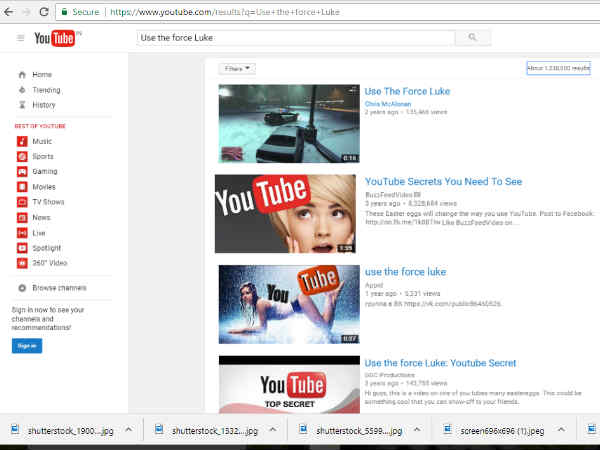
Task: Click the TV Shows icon
Action: (x=22, y=202)
